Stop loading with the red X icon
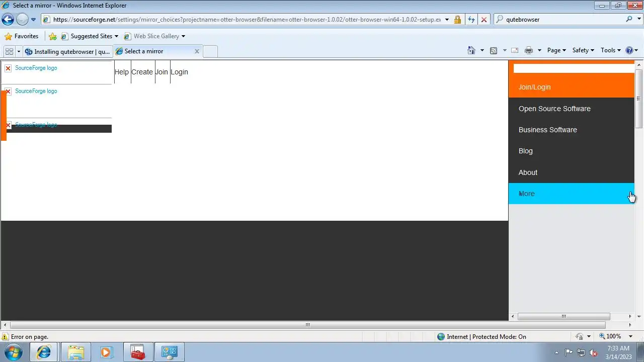 [x=484, y=20]
